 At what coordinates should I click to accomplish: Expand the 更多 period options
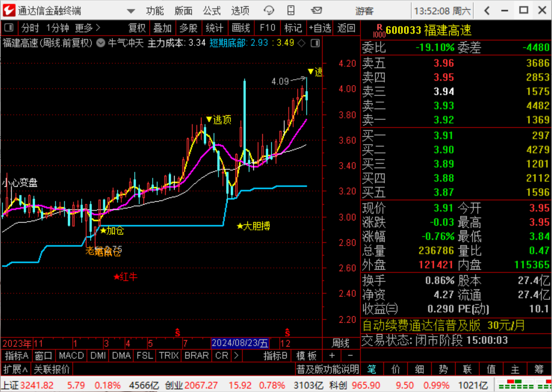point(87,28)
